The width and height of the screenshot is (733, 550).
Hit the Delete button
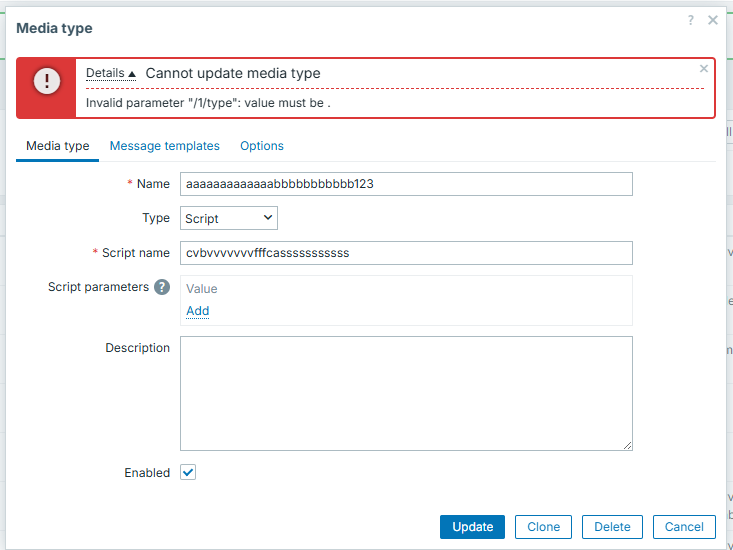tap(612, 527)
